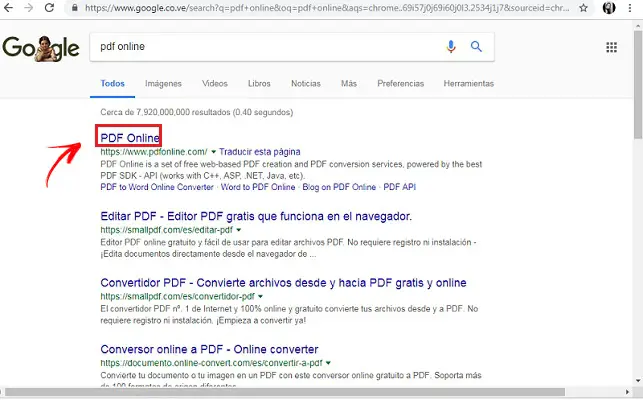Click the https://smallpdf.com/es/convertidor-pdf URL text
This screenshot has width=643, height=400.
(178, 296)
